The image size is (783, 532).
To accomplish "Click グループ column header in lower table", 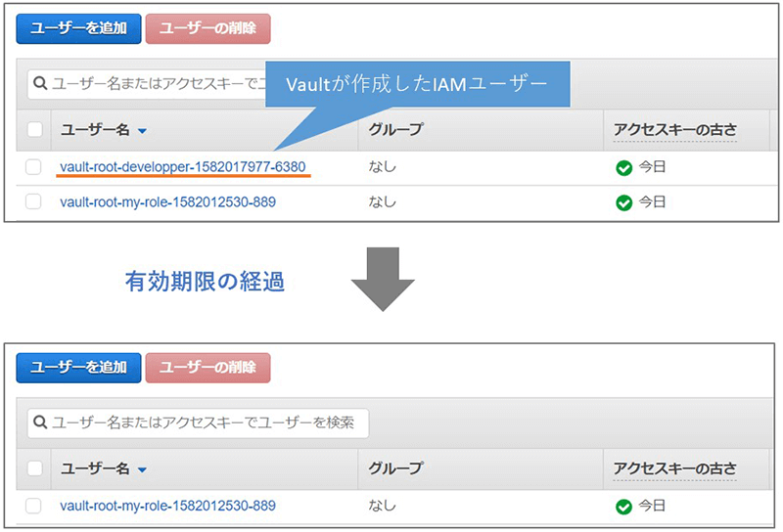I will pos(396,468).
